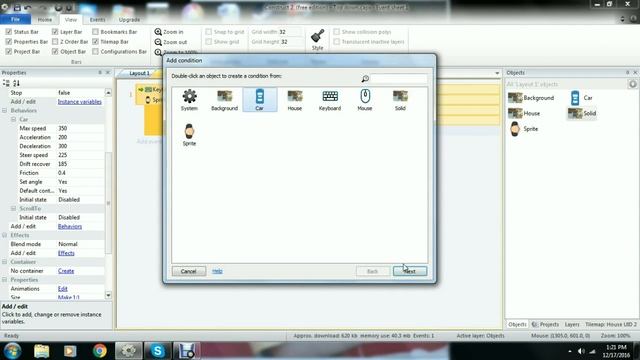The height and width of the screenshot is (360, 640).
Task: Open the File menu
Action: tap(15, 20)
